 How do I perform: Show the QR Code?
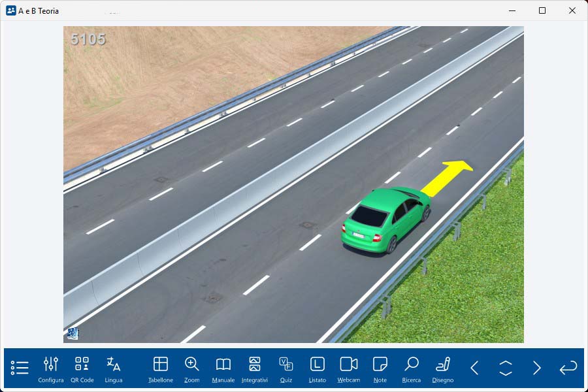82,369
